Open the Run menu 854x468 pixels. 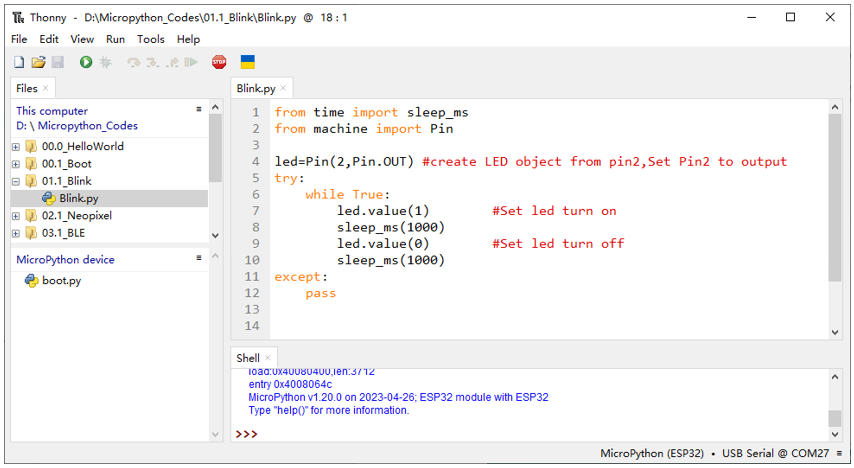(115, 39)
